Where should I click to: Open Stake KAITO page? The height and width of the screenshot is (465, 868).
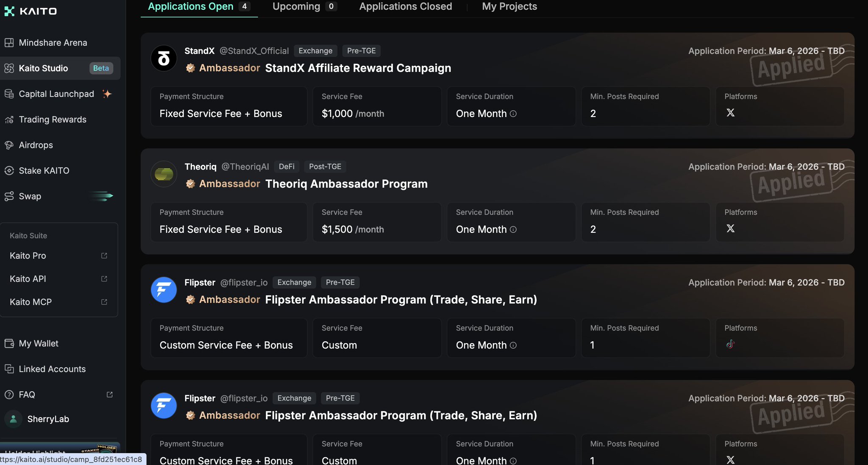pyautogui.click(x=44, y=171)
